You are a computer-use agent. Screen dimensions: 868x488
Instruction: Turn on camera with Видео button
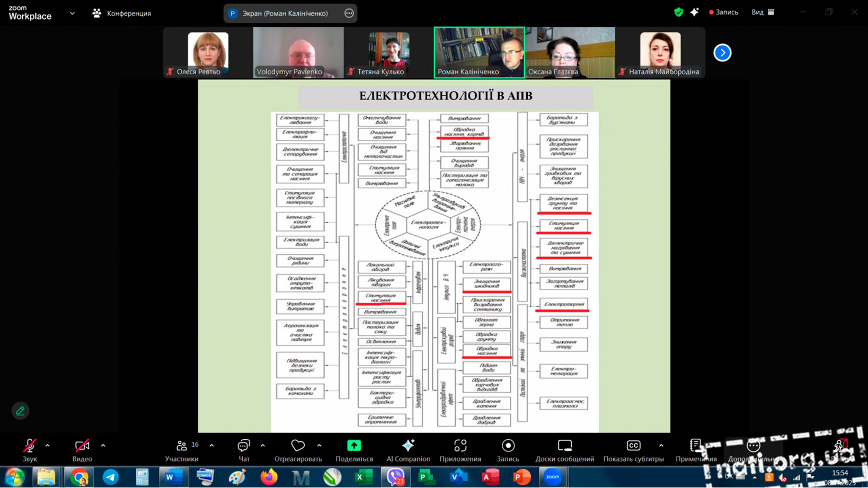(82, 450)
